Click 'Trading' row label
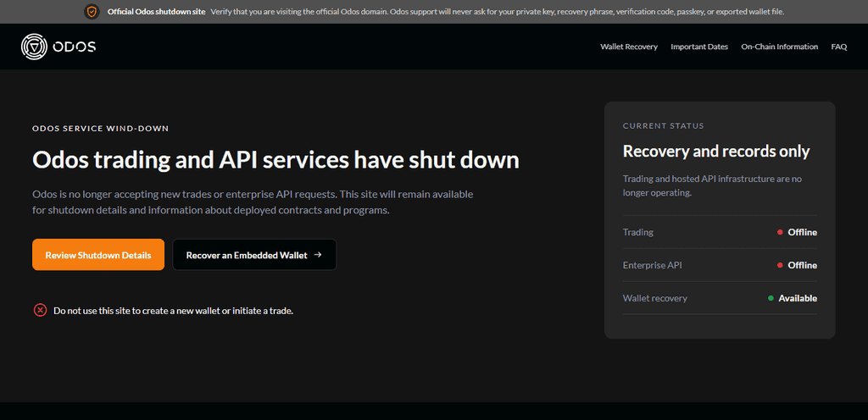The height and width of the screenshot is (420, 868). tap(637, 232)
